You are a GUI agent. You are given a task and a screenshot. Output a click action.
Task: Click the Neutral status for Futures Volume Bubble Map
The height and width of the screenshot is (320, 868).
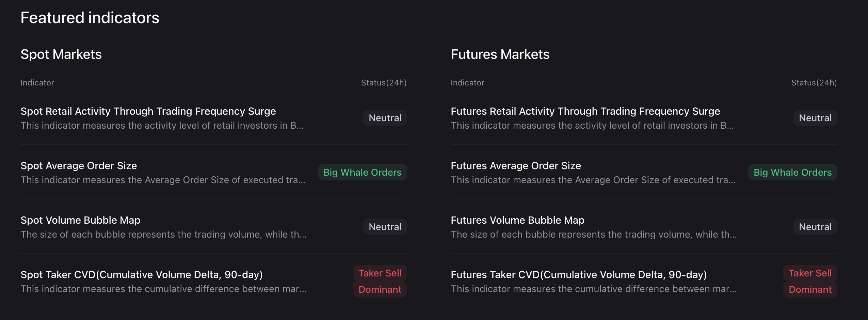pos(815,226)
